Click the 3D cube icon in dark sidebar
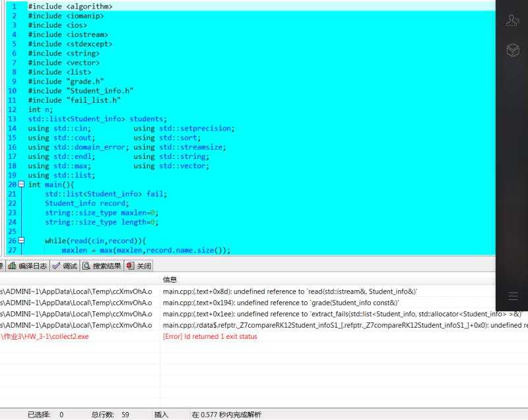The image size is (528, 420). click(513, 51)
